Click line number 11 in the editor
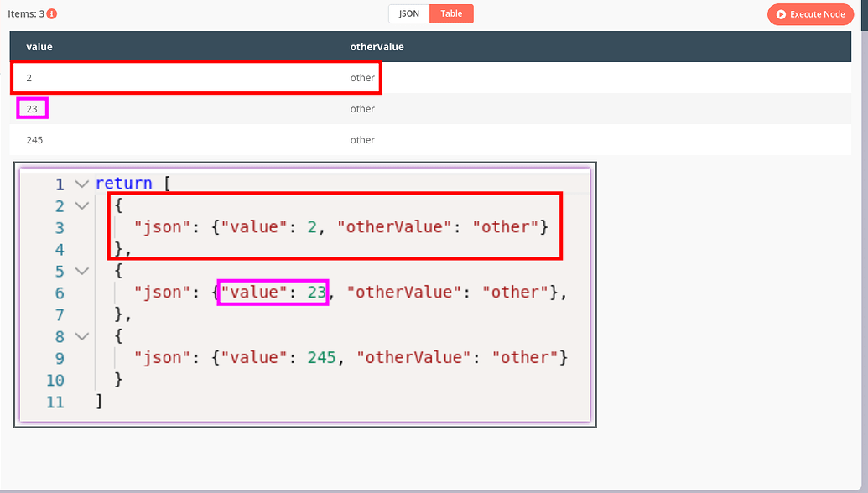 (55, 402)
